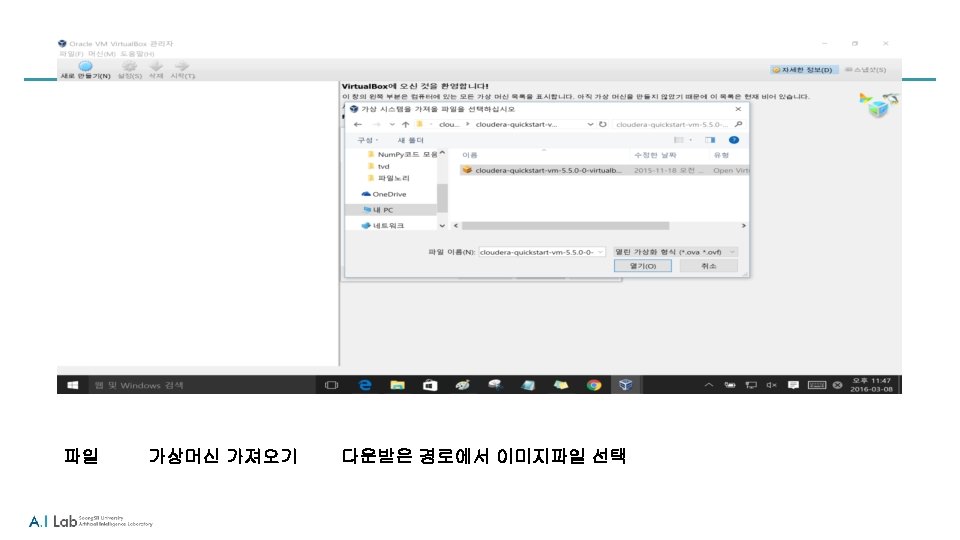Open Microsoft Edge from the taskbar
Viewport: 960px width, 540px height.
point(365,384)
